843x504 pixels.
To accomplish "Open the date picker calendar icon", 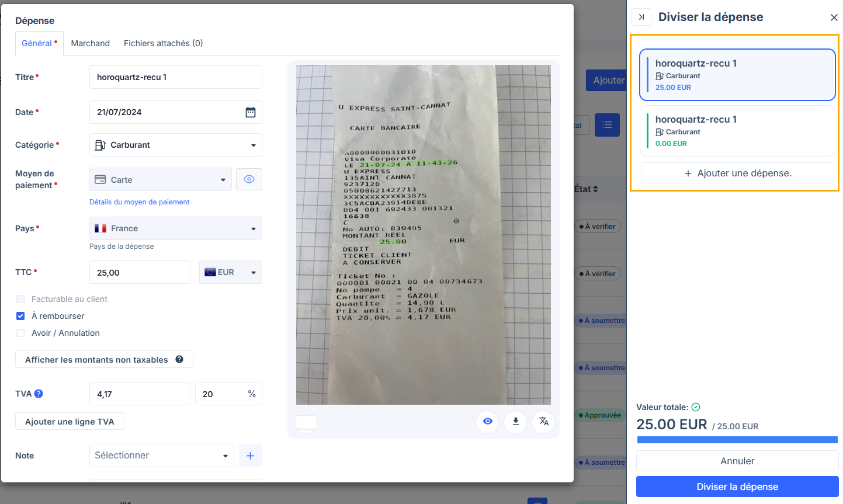I will [251, 112].
